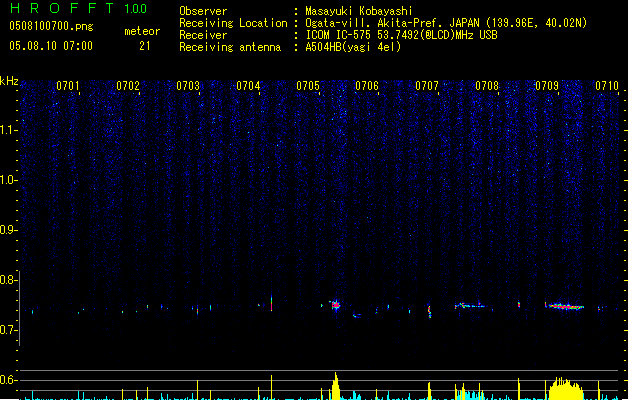Click the Receiver label
The height and width of the screenshot is (400, 629).
pos(203,35)
